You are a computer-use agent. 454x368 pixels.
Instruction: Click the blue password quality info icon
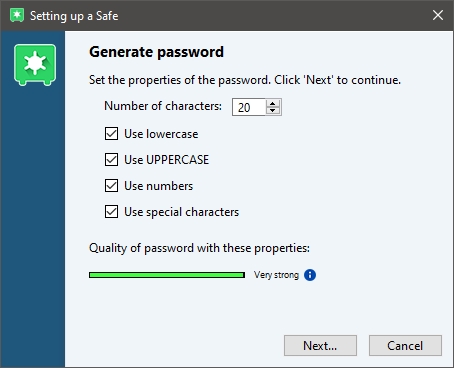pyautogui.click(x=310, y=275)
